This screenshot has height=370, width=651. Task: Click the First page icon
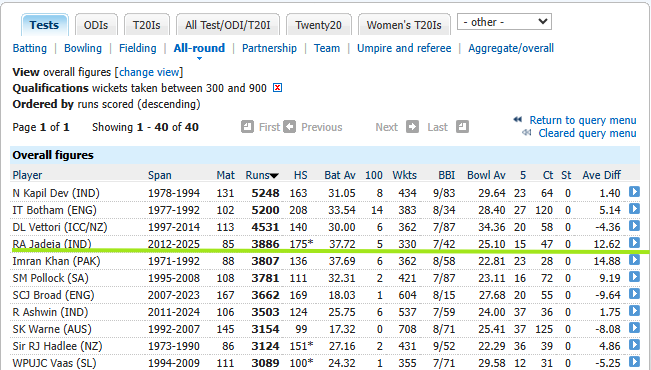(x=247, y=127)
